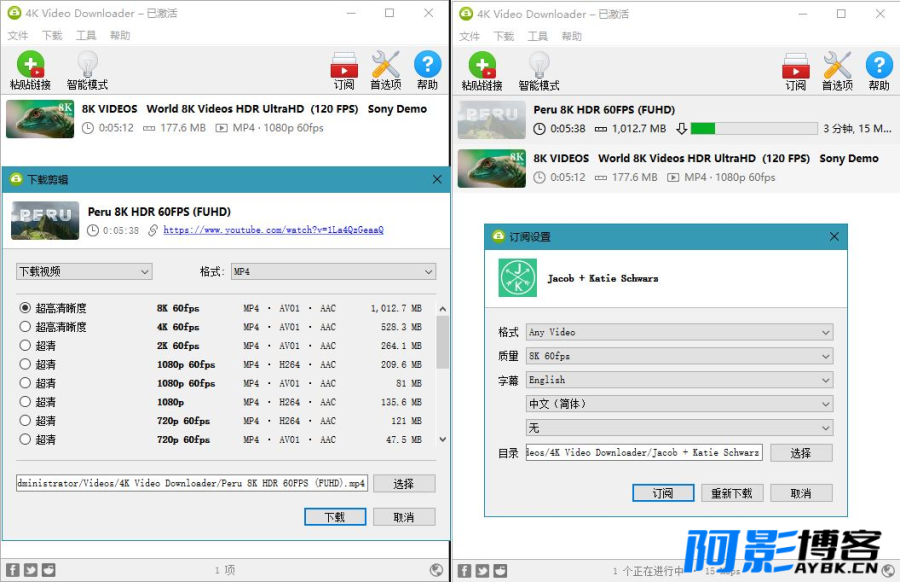
Task: Click the globe icon in left window status bar
Action: click(x=437, y=570)
